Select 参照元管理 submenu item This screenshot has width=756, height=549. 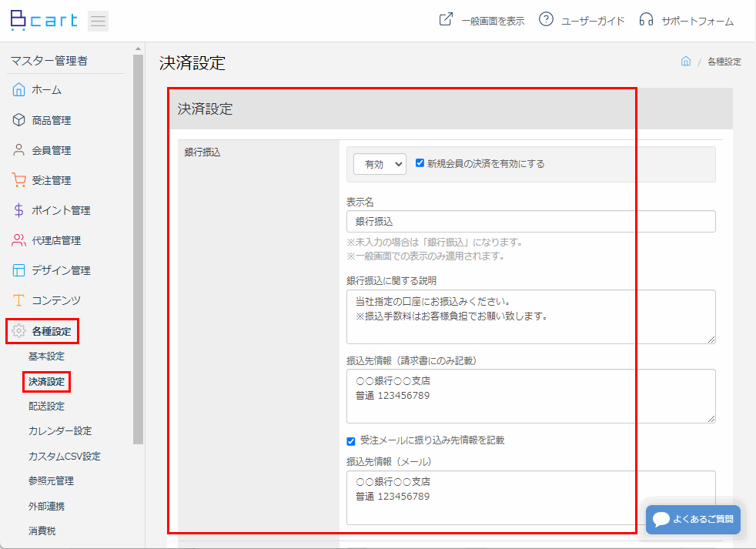click(51, 481)
